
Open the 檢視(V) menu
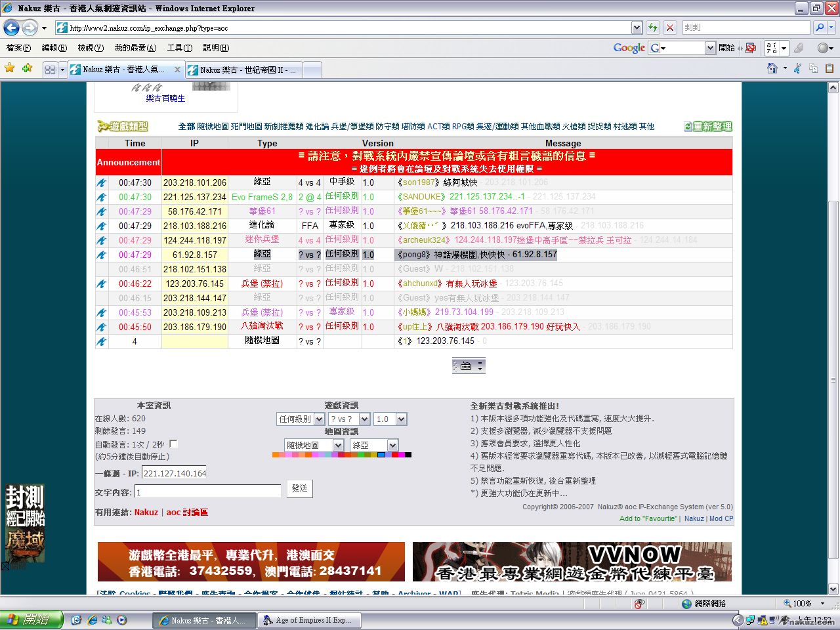pos(91,48)
